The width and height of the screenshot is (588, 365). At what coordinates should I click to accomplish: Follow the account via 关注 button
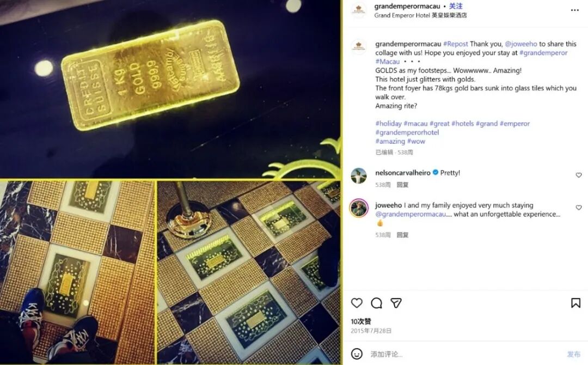(x=456, y=6)
